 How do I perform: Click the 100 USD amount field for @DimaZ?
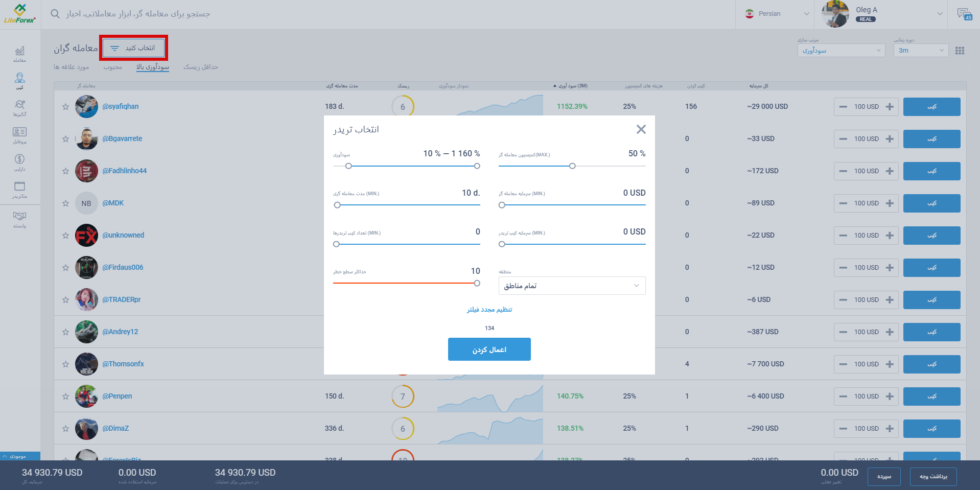coord(866,429)
